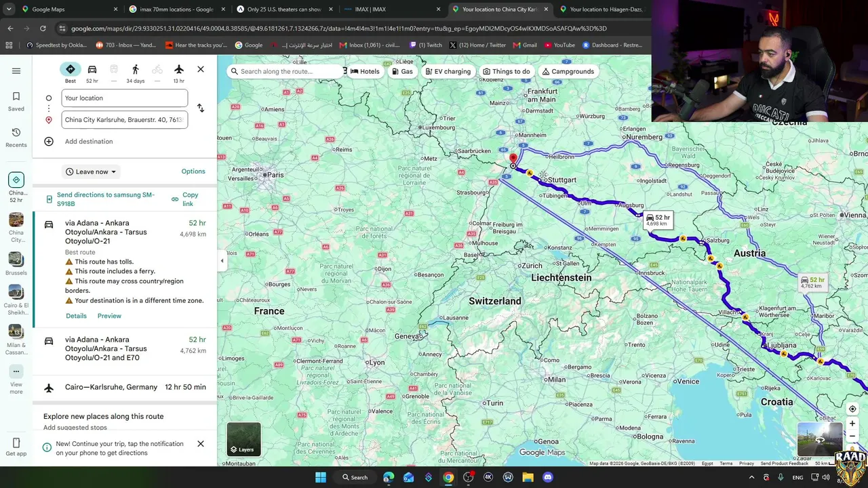Filter map by Things to do

click(x=507, y=71)
